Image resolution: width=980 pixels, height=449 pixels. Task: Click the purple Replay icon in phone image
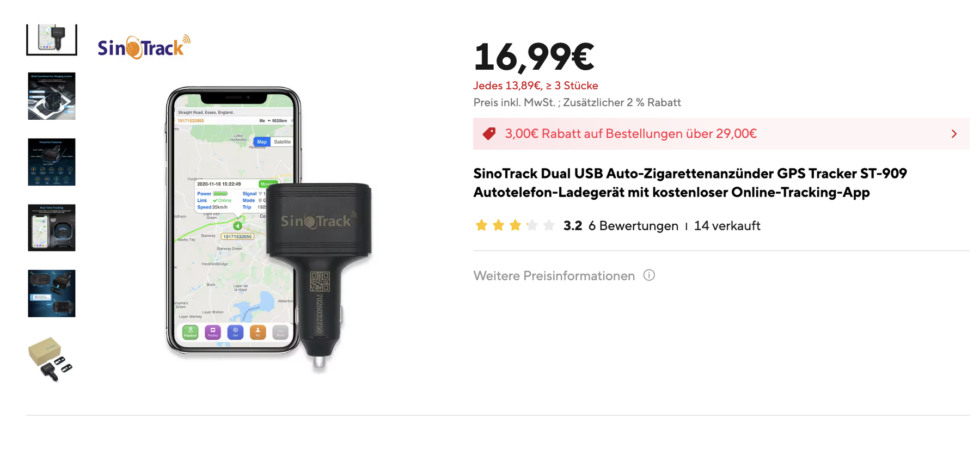coord(213,332)
